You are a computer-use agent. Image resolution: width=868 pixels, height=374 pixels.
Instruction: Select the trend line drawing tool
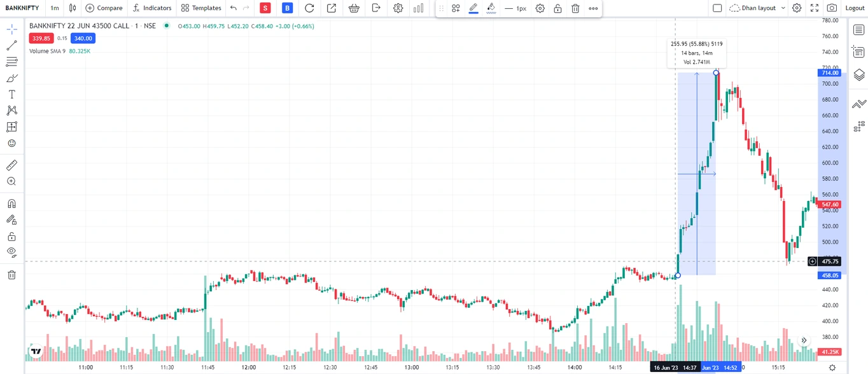point(11,46)
